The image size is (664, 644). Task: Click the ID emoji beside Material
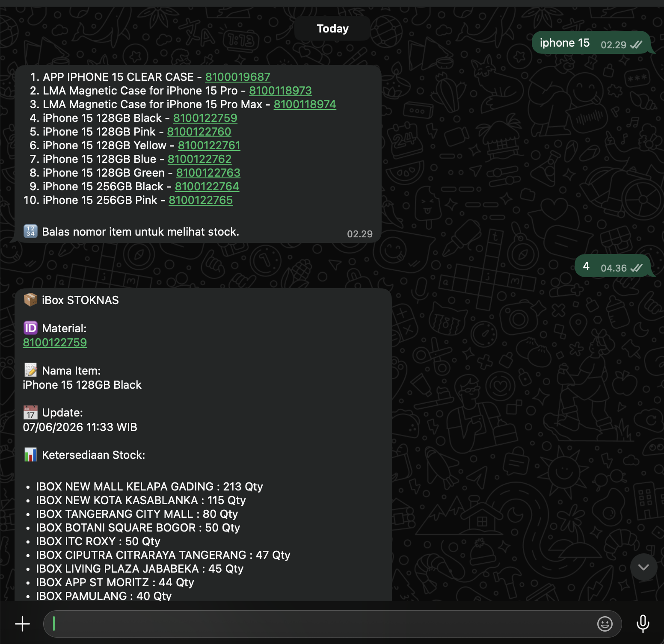[x=30, y=328]
